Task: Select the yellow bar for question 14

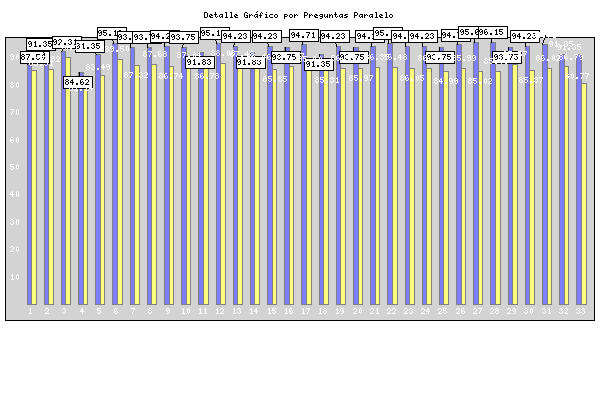Action: [258, 186]
